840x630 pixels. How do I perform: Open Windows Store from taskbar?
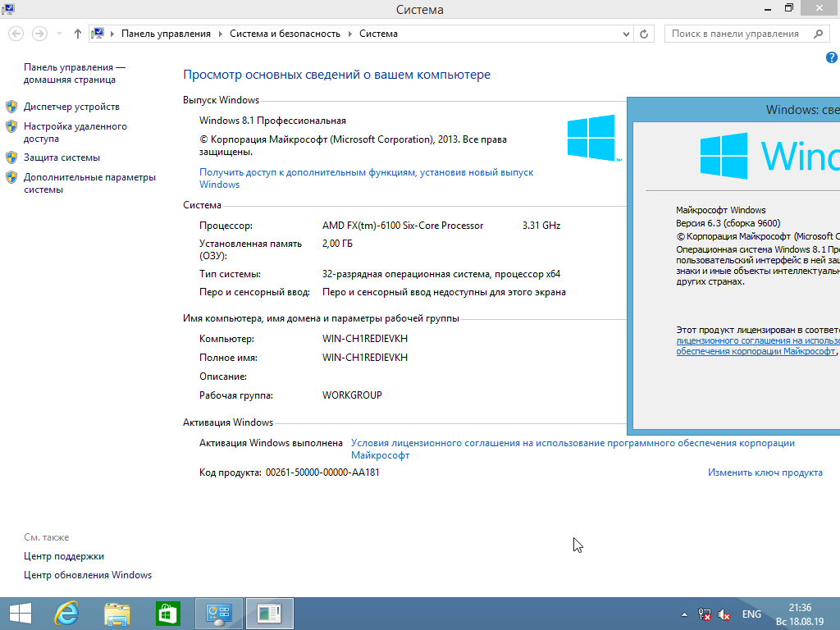pyautogui.click(x=167, y=614)
